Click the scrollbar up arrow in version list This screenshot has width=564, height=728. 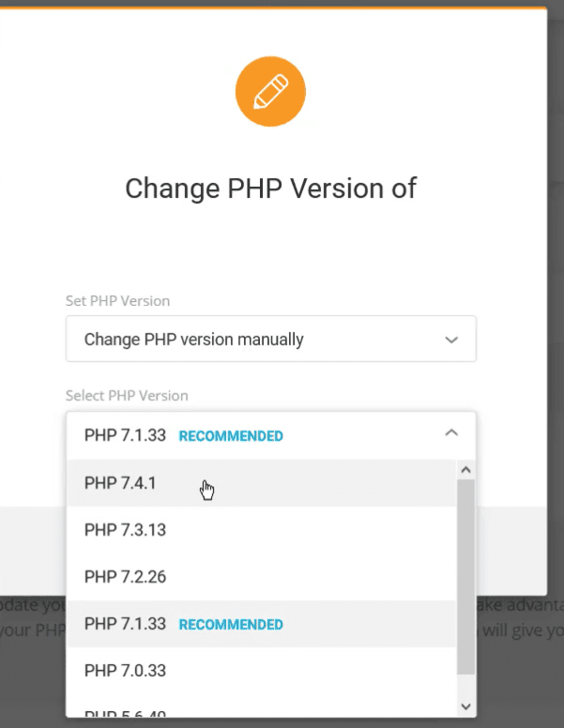466,470
